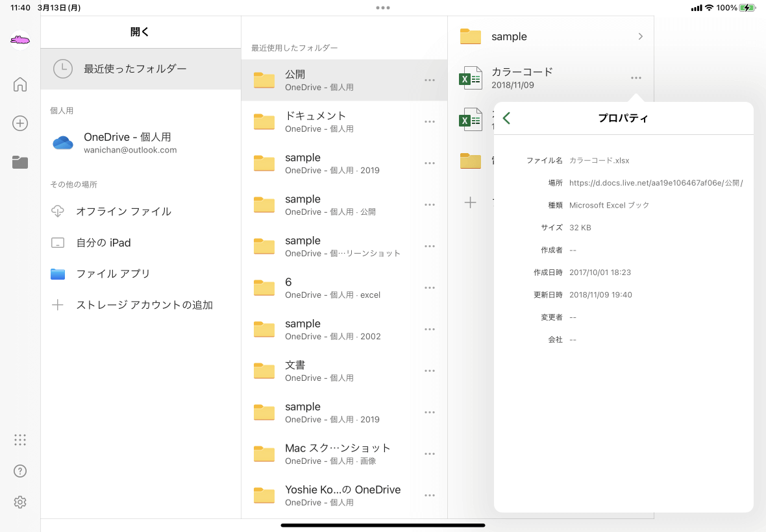Open the apps grid icon
The width and height of the screenshot is (766, 532).
pos(20,440)
